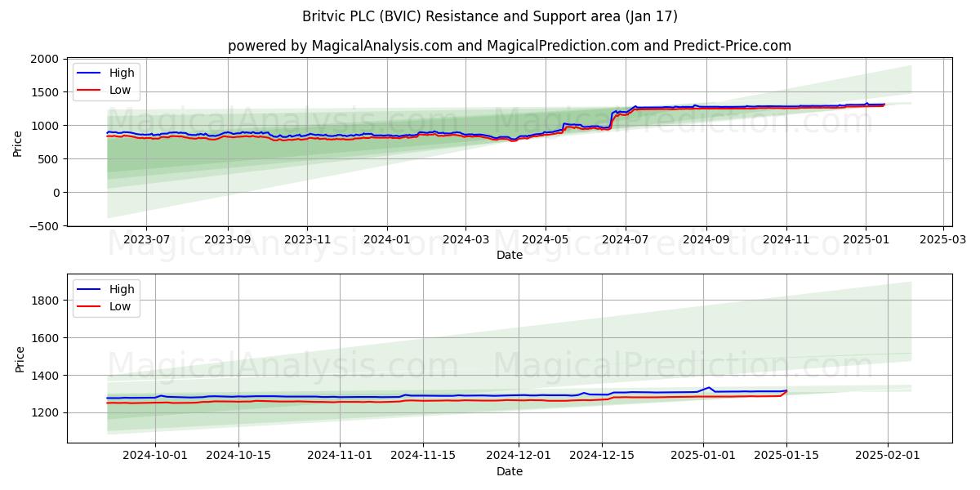Click the '1400' y-axis label on the bottom chart
Viewport: 980px width, 490px height.
click(46, 376)
